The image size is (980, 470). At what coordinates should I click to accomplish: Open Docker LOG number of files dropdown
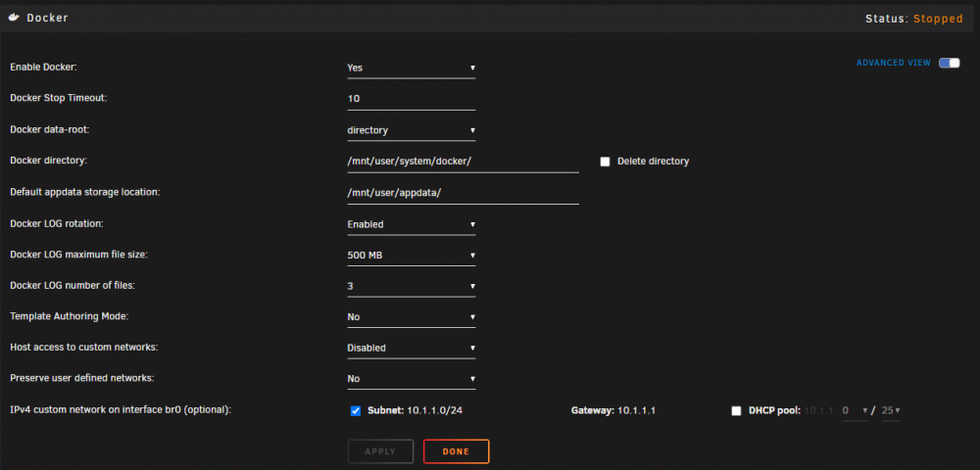(412, 287)
